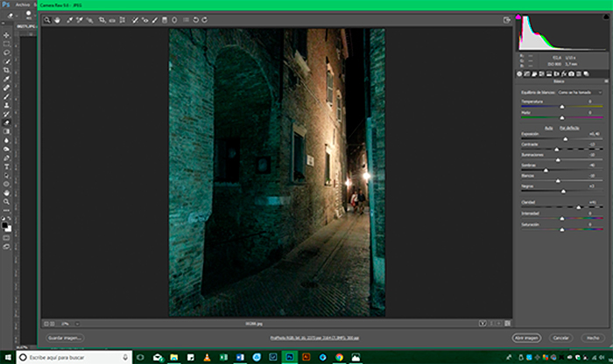Select the Zoom tool in Camera Raw toolbar
The height and width of the screenshot is (364, 613).
pos(47,19)
